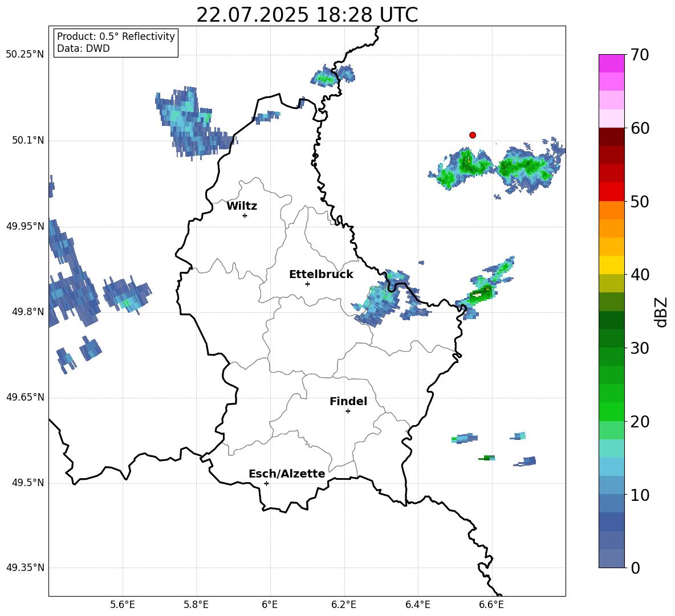This screenshot has height=616, width=675.
Task: Click 'Data: DWD' text
Action: click(83, 48)
